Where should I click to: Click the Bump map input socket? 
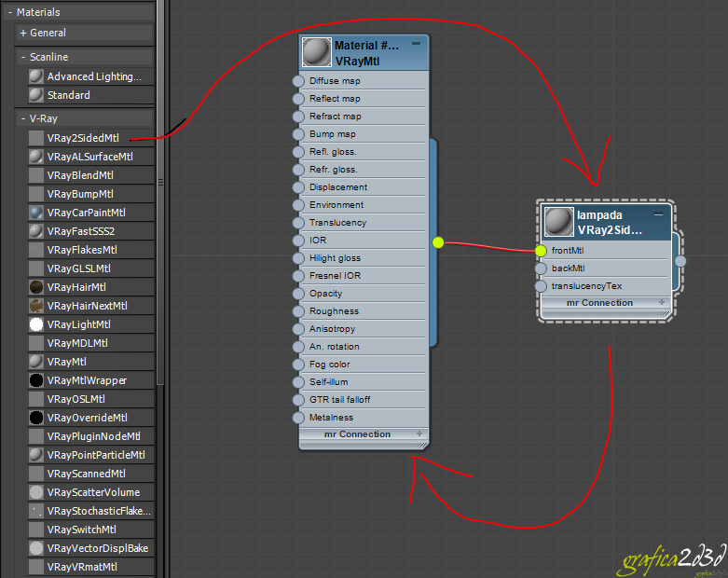coord(298,134)
